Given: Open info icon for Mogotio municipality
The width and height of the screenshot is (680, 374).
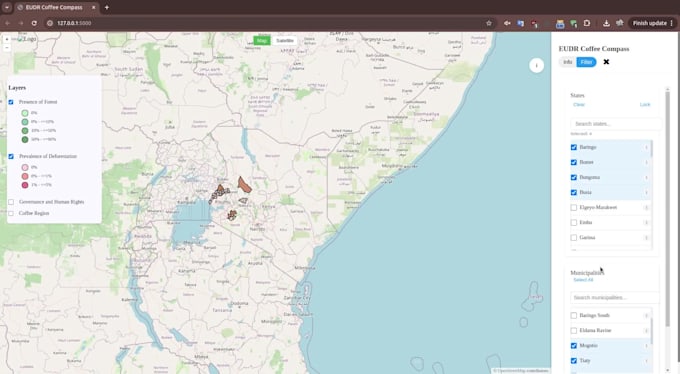Looking at the screenshot, I should pyautogui.click(x=646, y=346).
